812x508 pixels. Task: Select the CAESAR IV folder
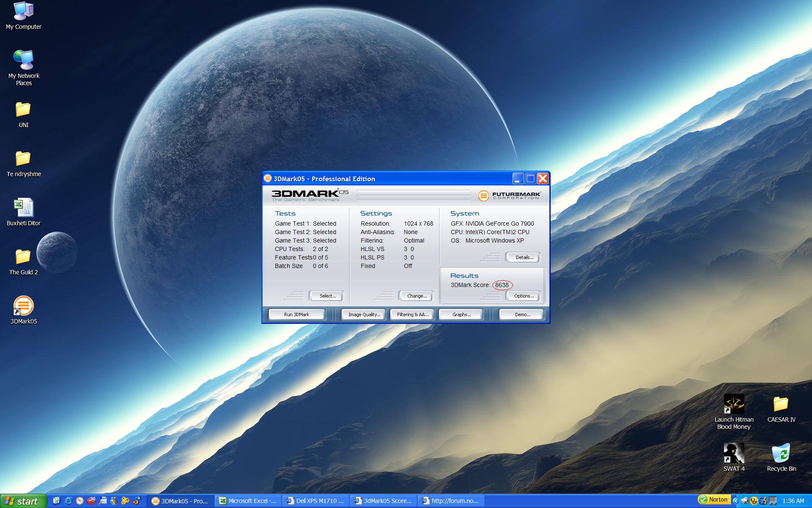coord(781,409)
